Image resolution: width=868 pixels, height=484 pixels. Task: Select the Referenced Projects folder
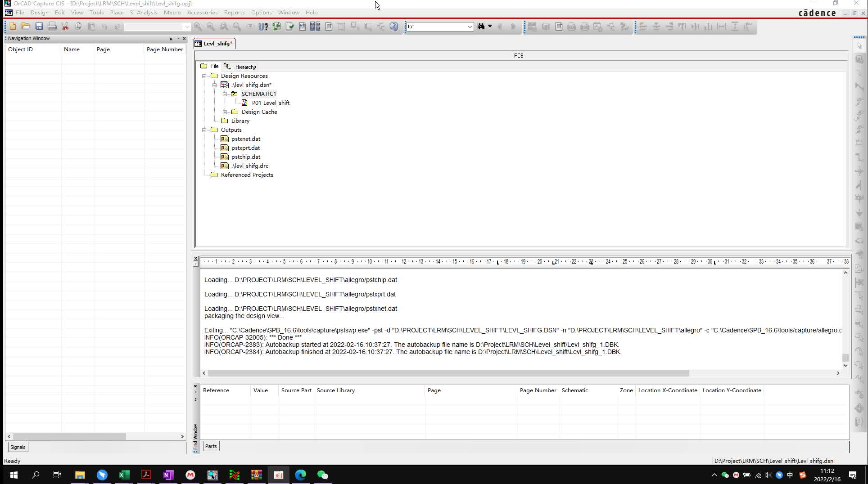pyautogui.click(x=247, y=175)
